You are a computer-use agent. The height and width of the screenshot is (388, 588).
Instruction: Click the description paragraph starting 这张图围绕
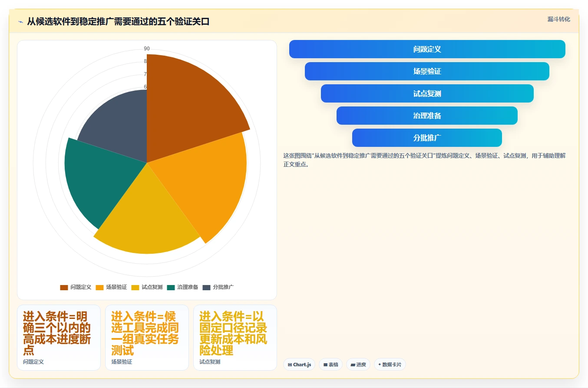(424, 160)
